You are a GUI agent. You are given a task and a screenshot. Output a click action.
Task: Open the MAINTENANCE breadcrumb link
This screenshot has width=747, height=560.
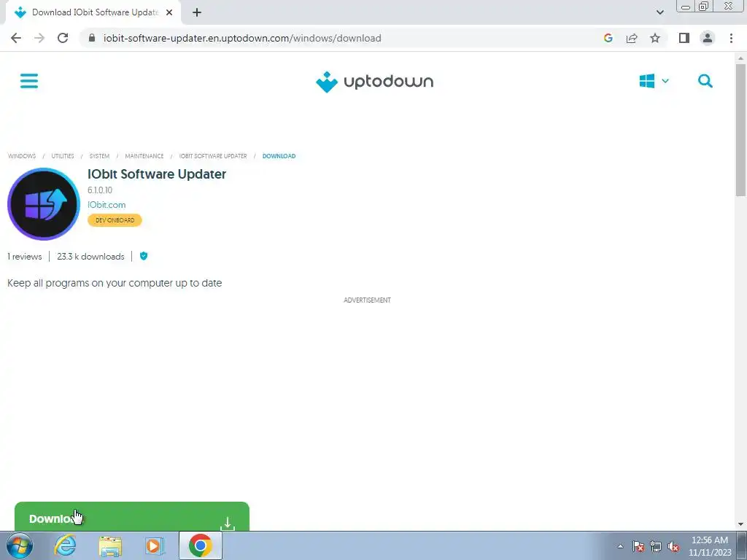click(x=144, y=156)
